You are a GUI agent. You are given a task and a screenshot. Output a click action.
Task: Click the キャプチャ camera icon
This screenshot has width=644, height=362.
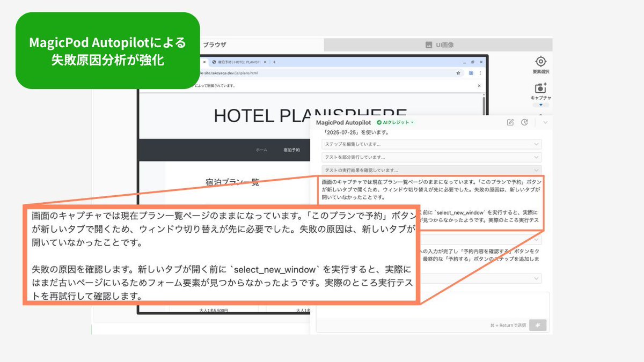[x=540, y=88]
